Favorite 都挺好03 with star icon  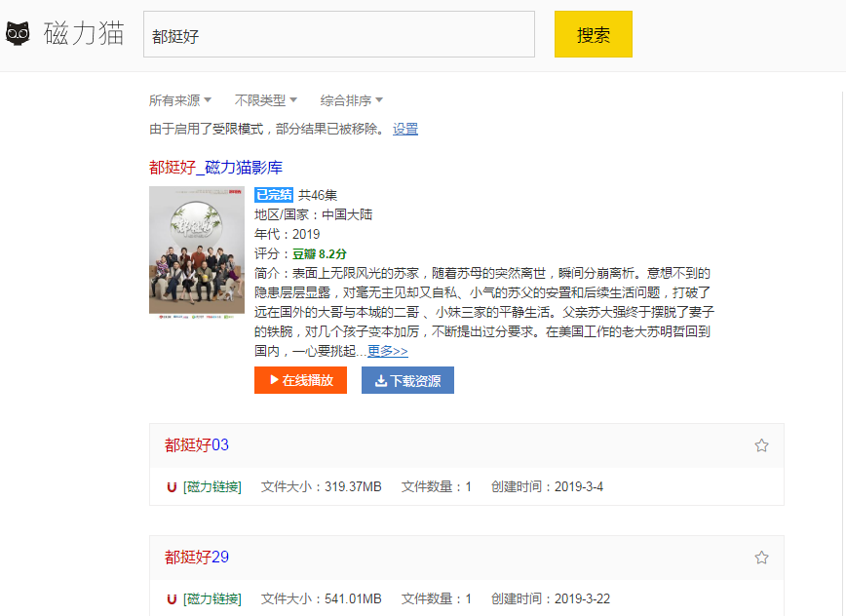[761, 445]
